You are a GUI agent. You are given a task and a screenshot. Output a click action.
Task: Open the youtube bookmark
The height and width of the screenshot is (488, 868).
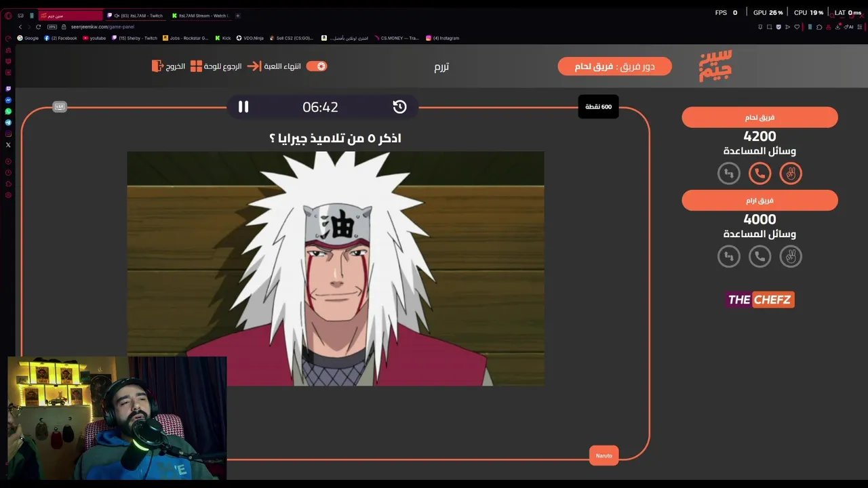[x=94, y=38]
